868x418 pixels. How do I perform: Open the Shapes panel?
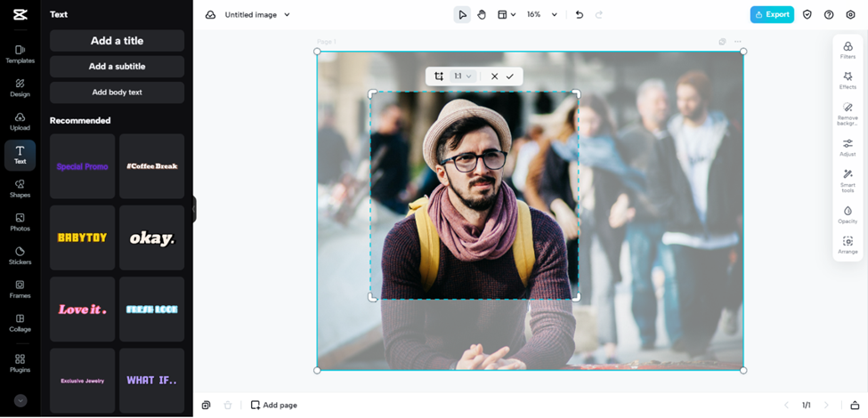click(x=20, y=189)
